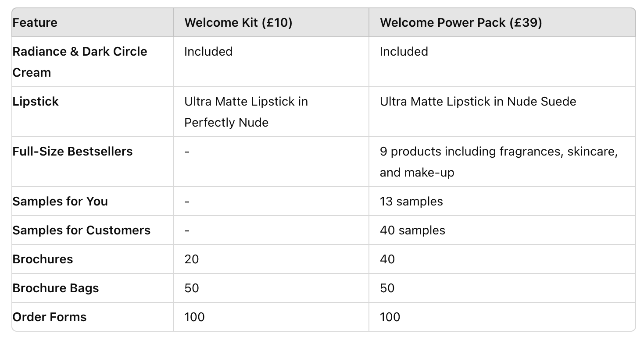This screenshot has height=340, width=644.
Task: Select the Welcome Kit (£10) header
Action: pyautogui.click(x=238, y=23)
